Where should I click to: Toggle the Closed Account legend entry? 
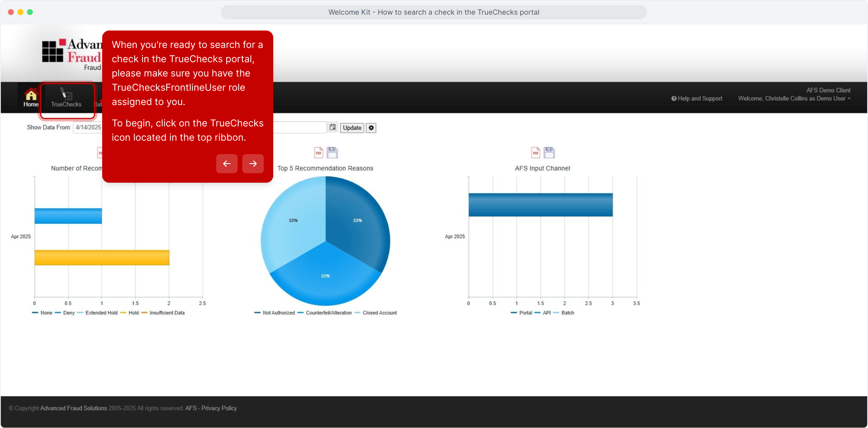pyautogui.click(x=376, y=313)
